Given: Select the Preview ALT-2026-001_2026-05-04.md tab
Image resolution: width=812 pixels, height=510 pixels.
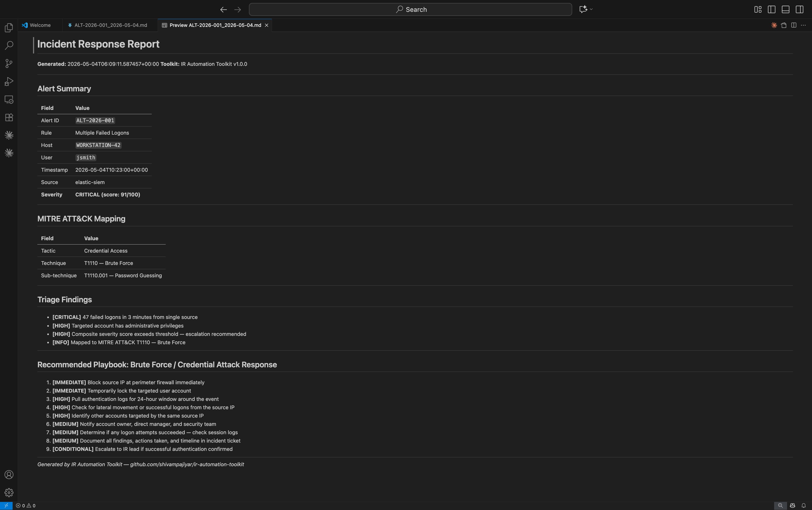Looking at the screenshot, I should (x=215, y=25).
